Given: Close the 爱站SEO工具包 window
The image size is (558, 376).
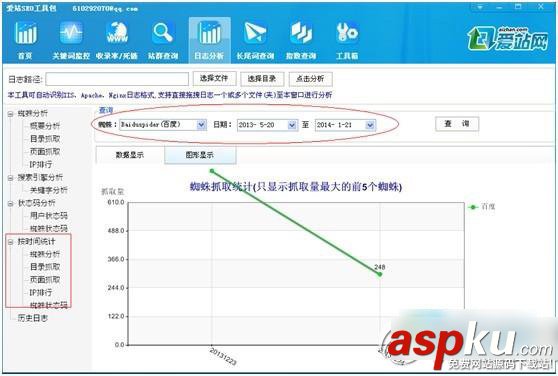Looking at the screenshot, I should (541, 7).
